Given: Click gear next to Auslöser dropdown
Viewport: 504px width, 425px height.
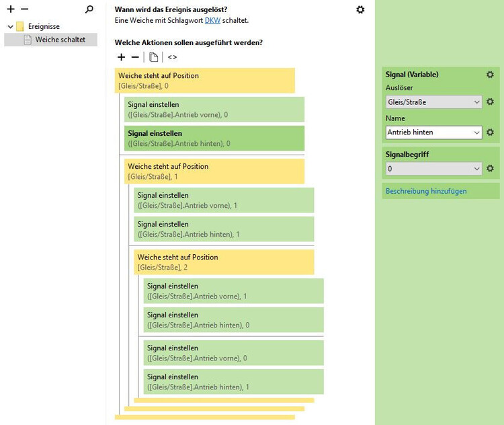Looking at the screenshot, I should click(490, 102).
